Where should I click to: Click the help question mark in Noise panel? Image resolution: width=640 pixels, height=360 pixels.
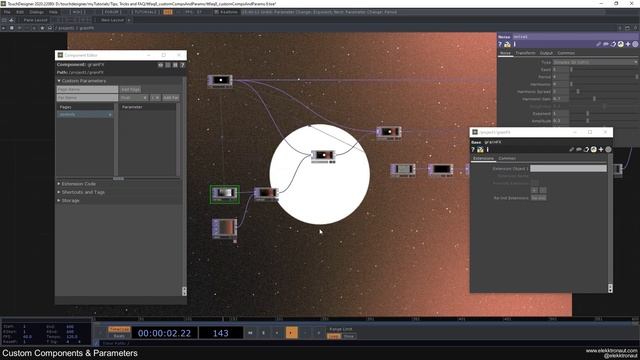(500, 44)
